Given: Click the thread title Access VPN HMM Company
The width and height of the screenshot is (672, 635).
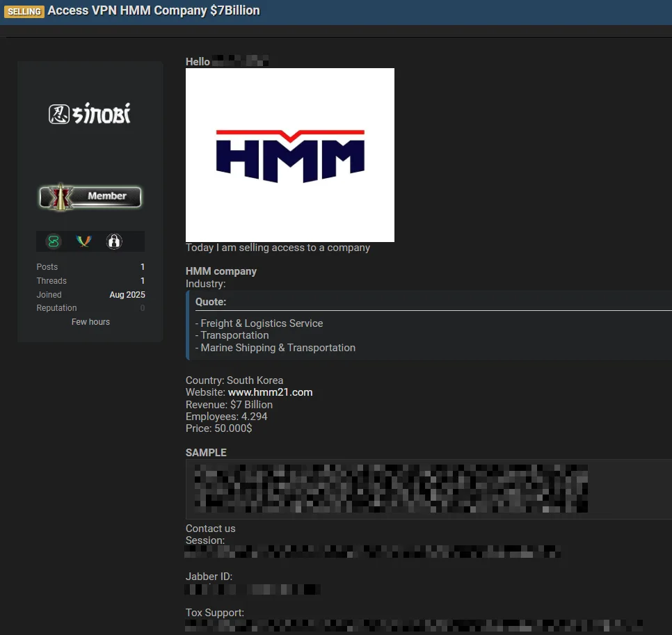Looking at the screenshot, I should tap(154, 10).
